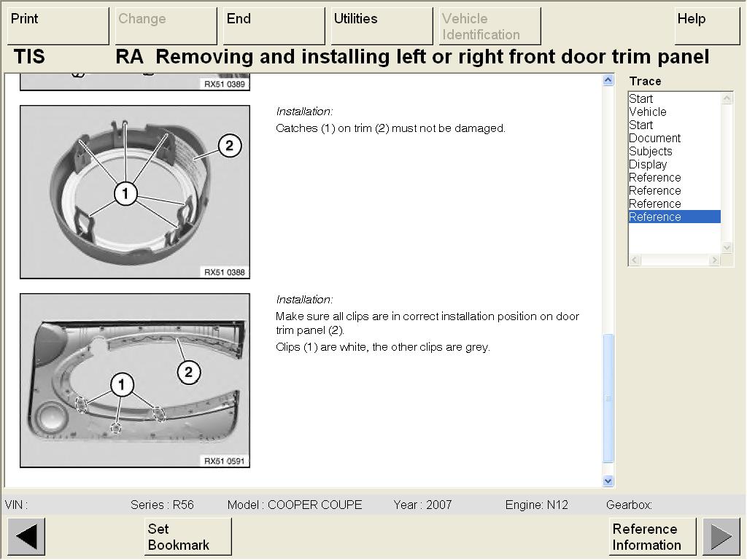Viewport: 747px width, 560px height.
Task: Select highlighted Reference entry in Trace
Action: pyautogui.click(x=655, y=217)
